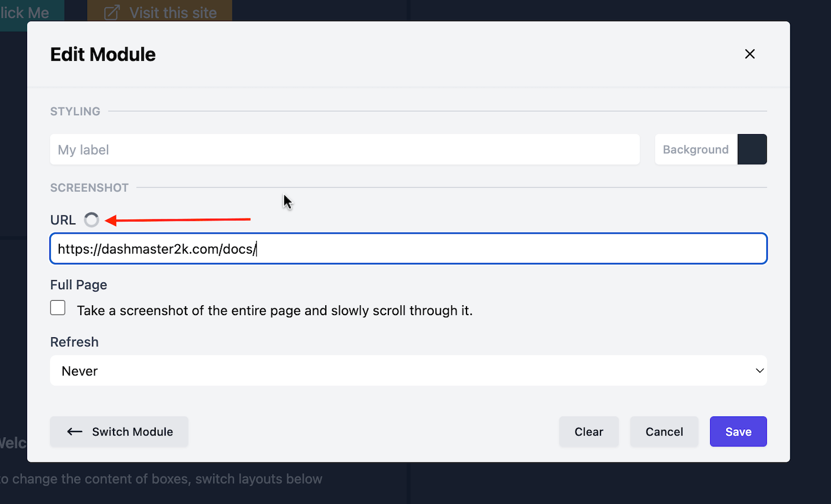Focus the My label text input
Image resolution: width=831 pixels, height=504 pixels.
[345, 150]
